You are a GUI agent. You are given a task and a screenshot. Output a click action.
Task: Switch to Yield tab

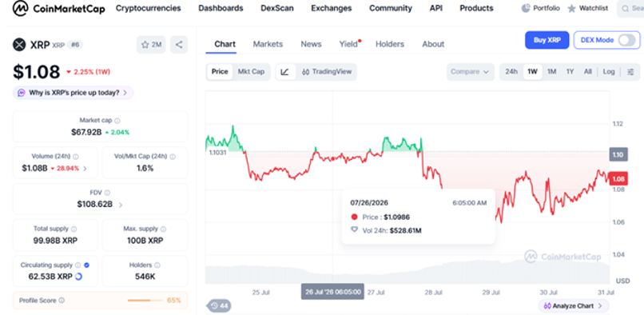pos(349,44)
